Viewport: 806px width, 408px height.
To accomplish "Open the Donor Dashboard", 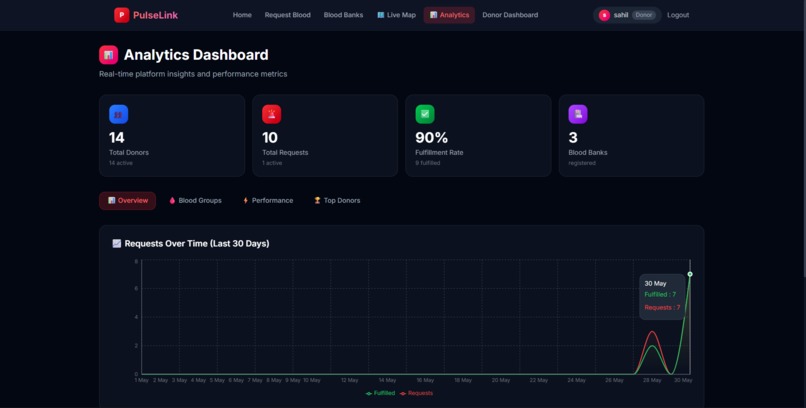I will tap(510, 15).
